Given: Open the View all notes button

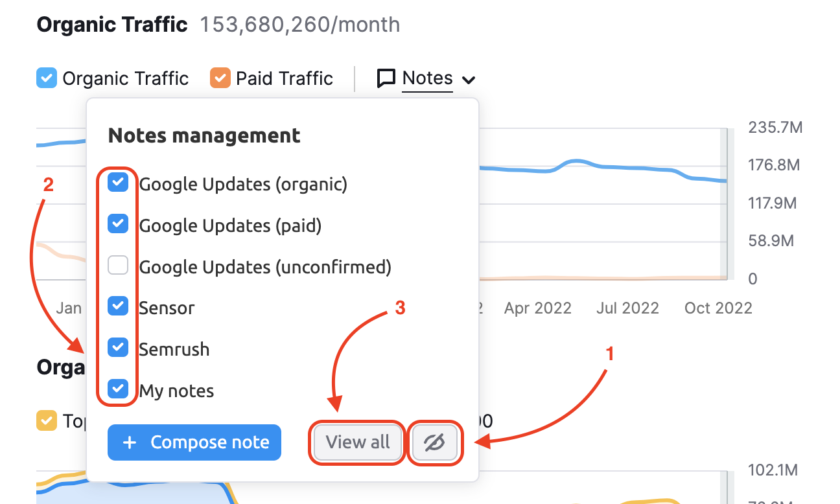Looking at the screenshot, I should pos(358,442).
